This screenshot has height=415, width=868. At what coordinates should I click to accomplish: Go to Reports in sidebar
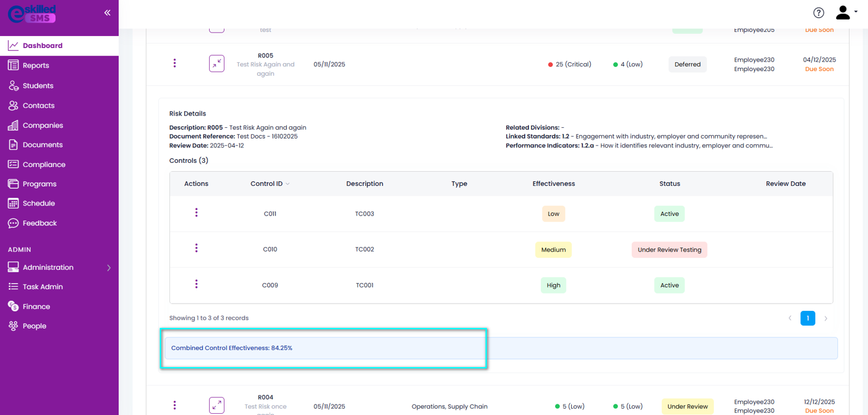[x=36, y=66]
